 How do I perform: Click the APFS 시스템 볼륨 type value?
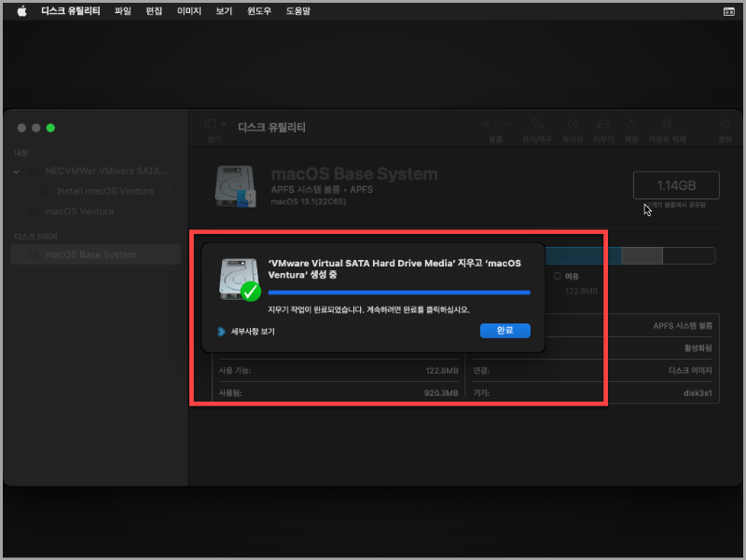pos(683,326)
